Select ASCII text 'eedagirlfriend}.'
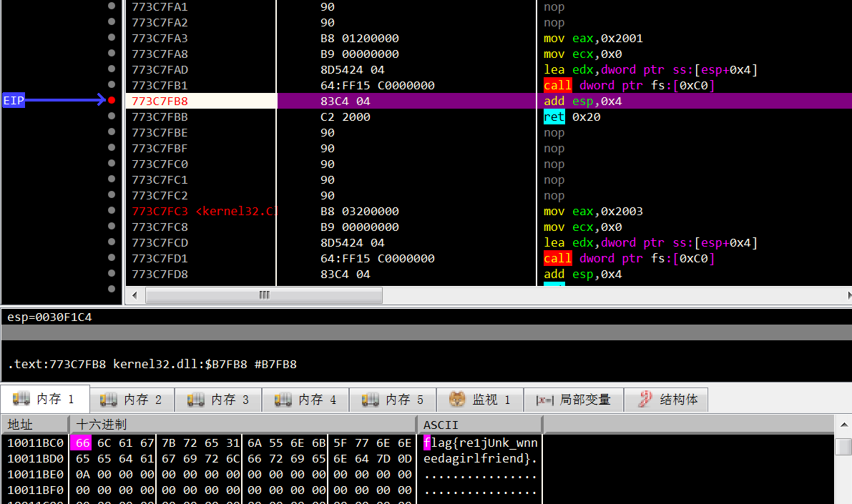 480,459
